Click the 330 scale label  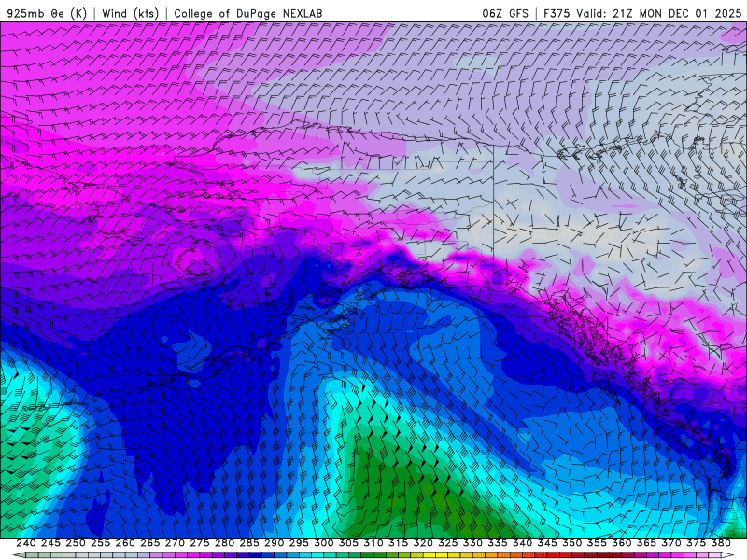[472, 543]
